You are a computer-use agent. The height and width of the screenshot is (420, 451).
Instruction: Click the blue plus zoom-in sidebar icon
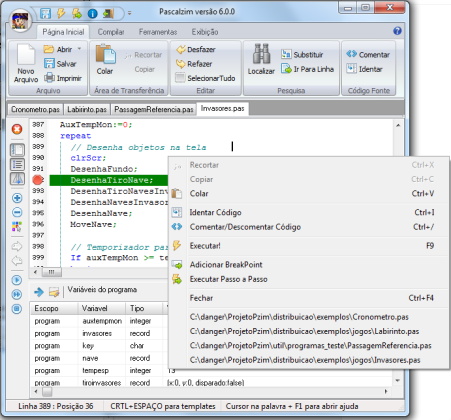point(17,198)
